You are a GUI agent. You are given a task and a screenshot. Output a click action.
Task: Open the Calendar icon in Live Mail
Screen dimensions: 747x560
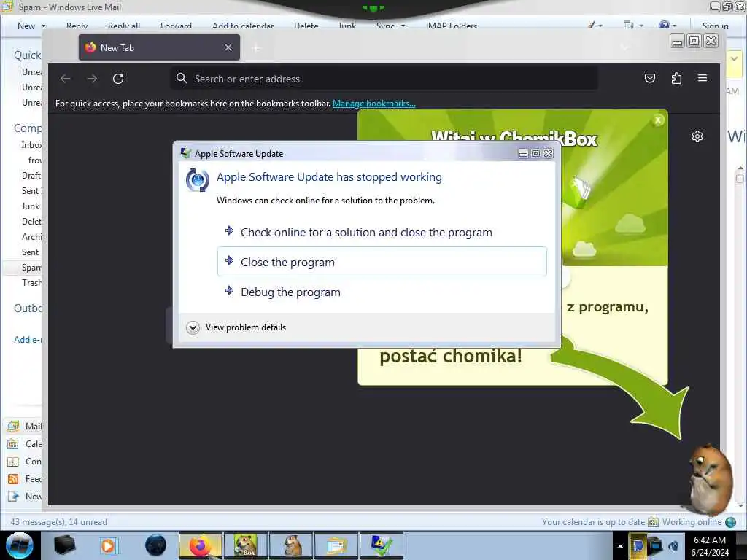pyautogui.click(x=13, y=444)
